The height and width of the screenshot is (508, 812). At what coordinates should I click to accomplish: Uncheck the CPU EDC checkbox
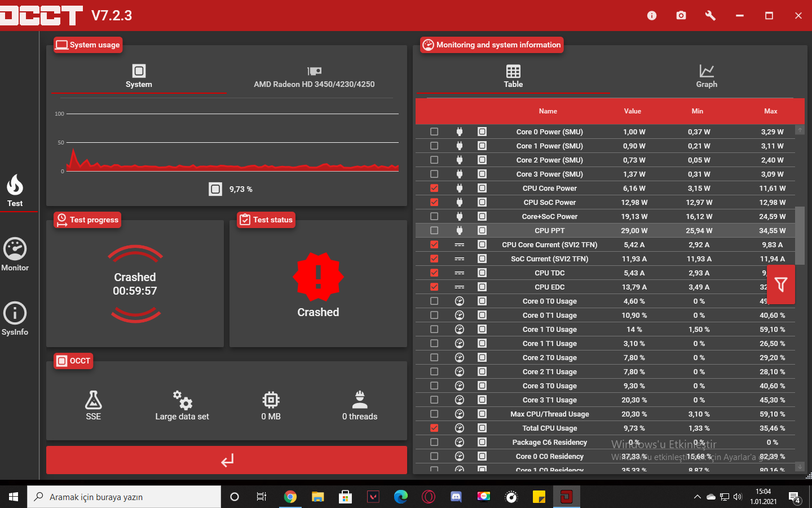coord(434,287)
